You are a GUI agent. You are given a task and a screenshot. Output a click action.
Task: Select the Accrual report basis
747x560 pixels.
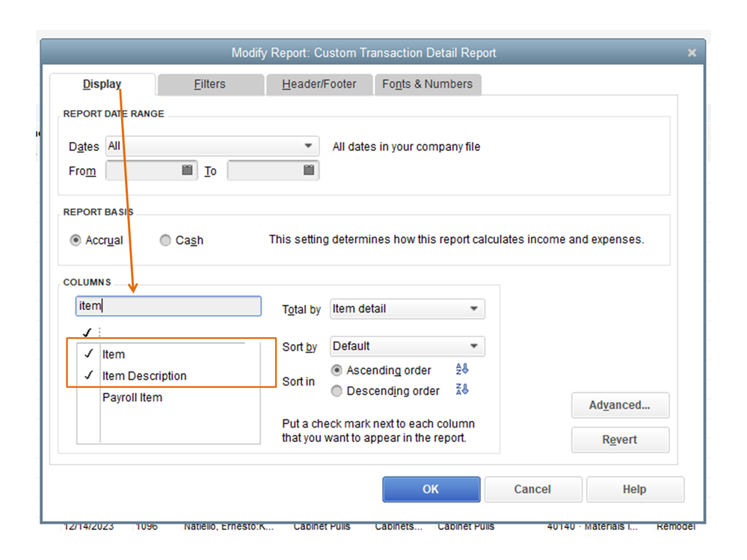(x=76, y=241)
